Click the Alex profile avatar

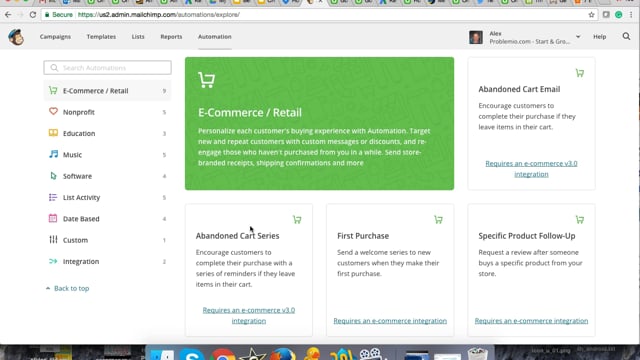click(x=476, y=38)
